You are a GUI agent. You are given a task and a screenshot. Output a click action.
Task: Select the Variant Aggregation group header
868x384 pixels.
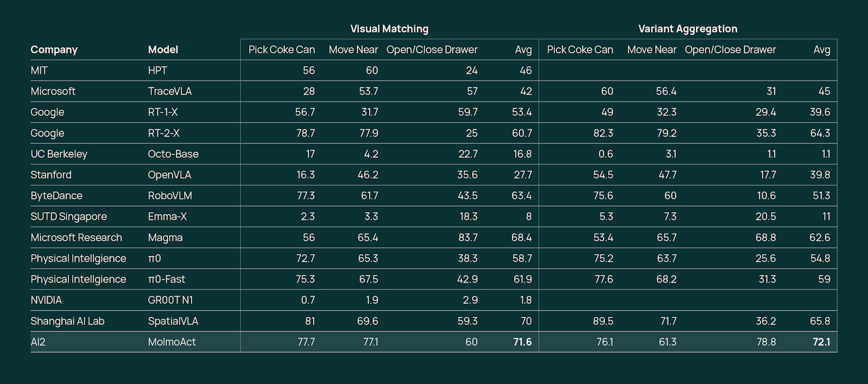(688, 29)
